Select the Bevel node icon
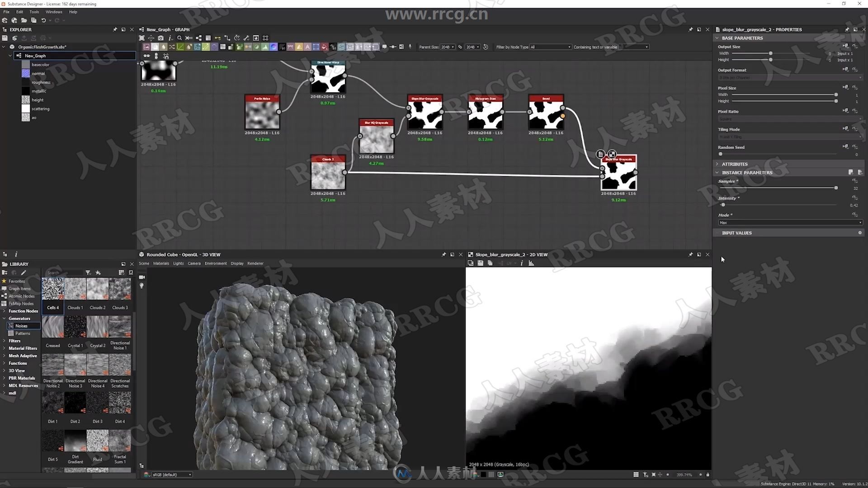Screen dimensions: 868x488 click(546, 113)
